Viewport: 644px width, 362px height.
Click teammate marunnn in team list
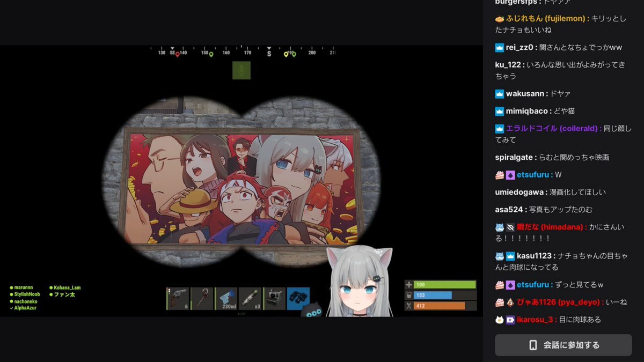coord(23,288)
